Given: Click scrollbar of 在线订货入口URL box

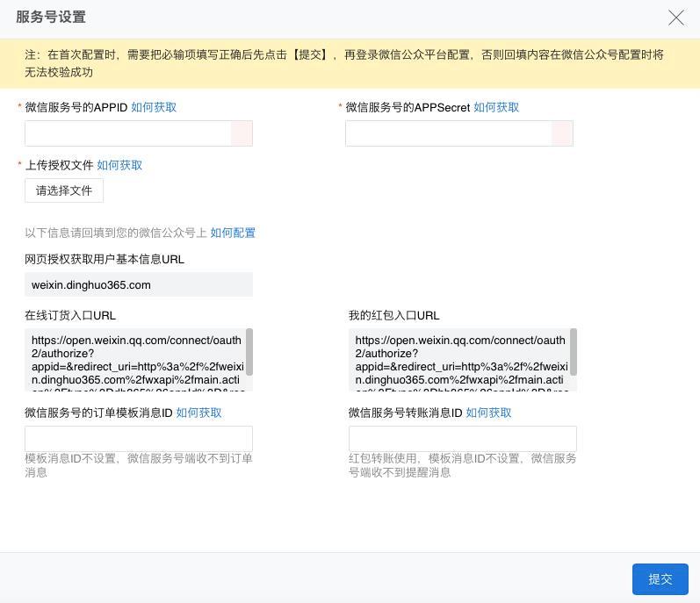Looking at the screenshot, I should (x=249, y=352).
